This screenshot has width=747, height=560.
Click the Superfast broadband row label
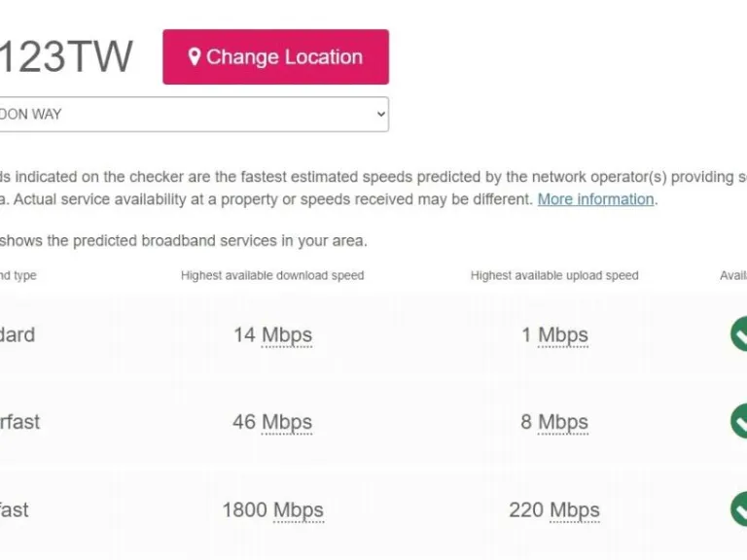tap(19, 423)
